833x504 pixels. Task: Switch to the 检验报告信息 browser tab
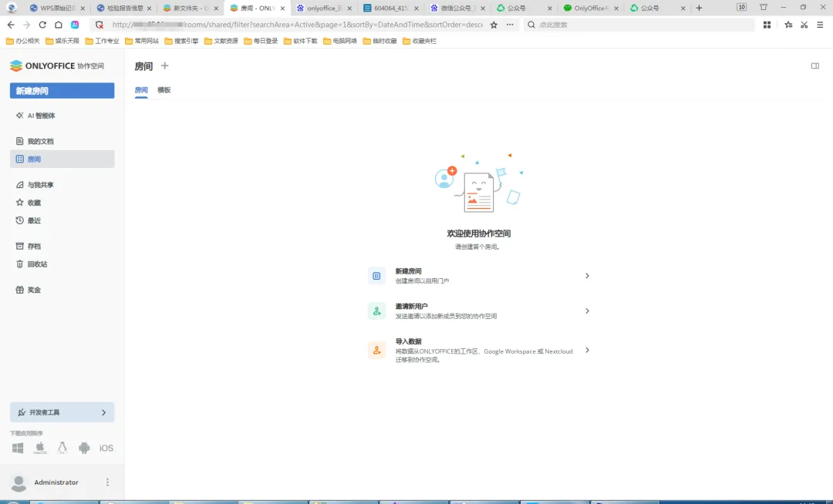(124, 8)
